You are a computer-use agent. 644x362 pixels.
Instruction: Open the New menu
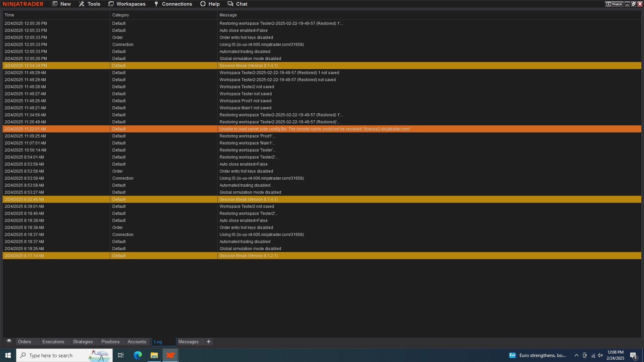tap(61, 4)
